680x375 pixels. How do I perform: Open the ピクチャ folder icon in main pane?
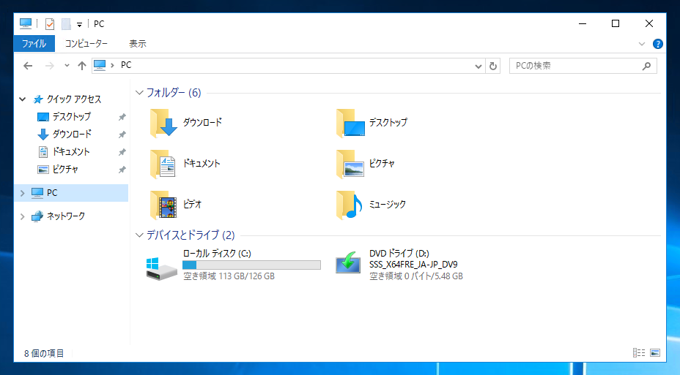tap(350, 164)
